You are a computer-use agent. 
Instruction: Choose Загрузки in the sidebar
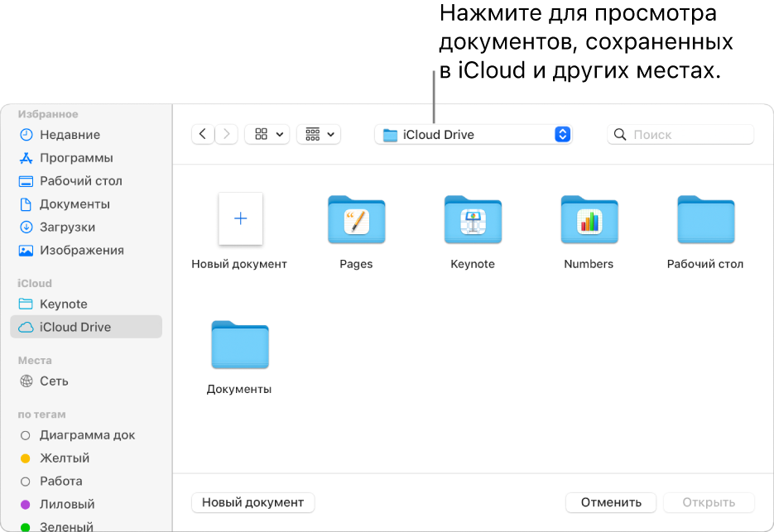tap(67, 228)
